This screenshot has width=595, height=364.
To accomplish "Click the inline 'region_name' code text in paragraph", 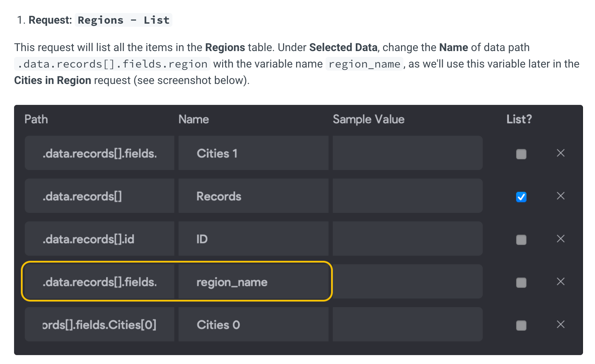I will click(x=364, y=64).
